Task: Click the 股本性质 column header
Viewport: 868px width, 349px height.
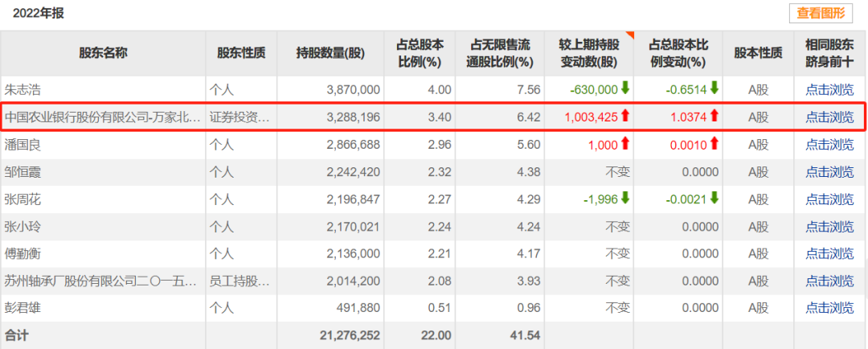Action: [759, 53]
